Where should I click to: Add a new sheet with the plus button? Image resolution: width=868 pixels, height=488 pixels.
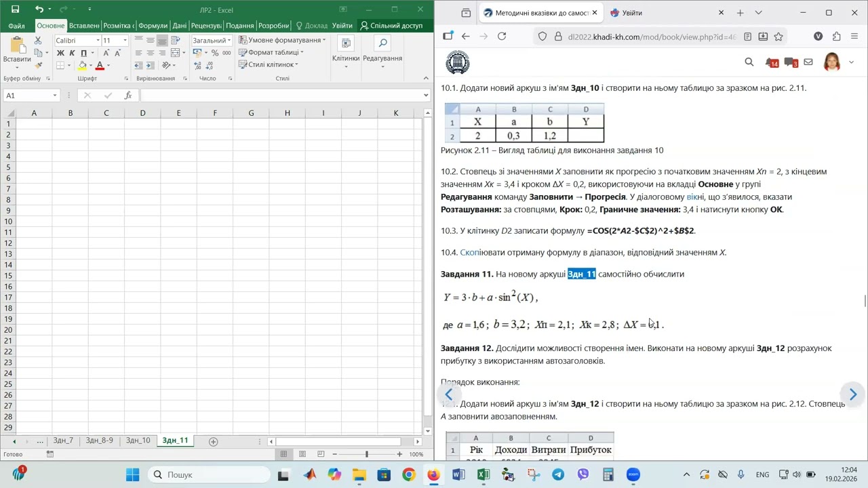click(x=213, y=442)
